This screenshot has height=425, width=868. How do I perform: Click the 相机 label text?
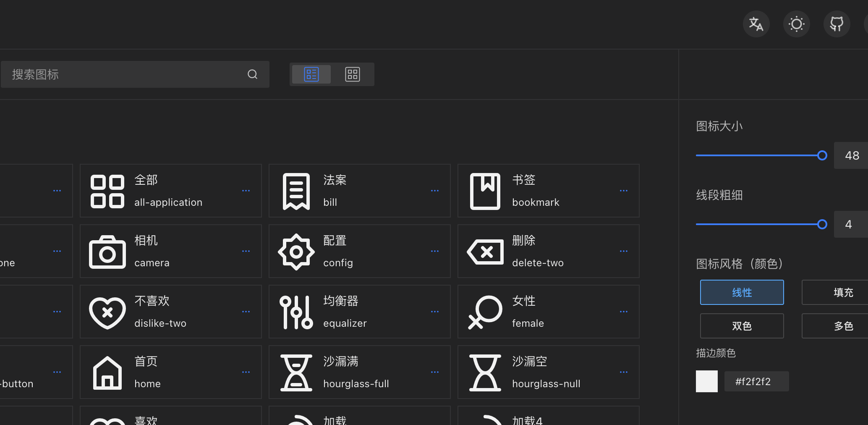[146, 241]
